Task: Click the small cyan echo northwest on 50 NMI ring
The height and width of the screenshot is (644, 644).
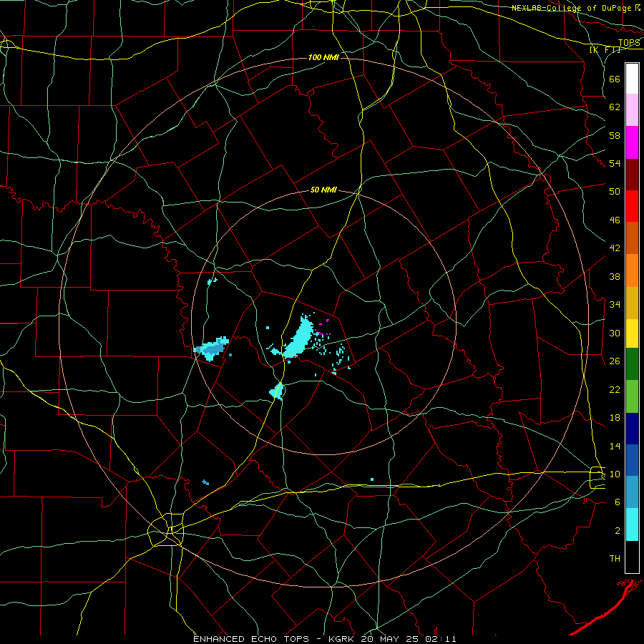Action: pos(212,281)
